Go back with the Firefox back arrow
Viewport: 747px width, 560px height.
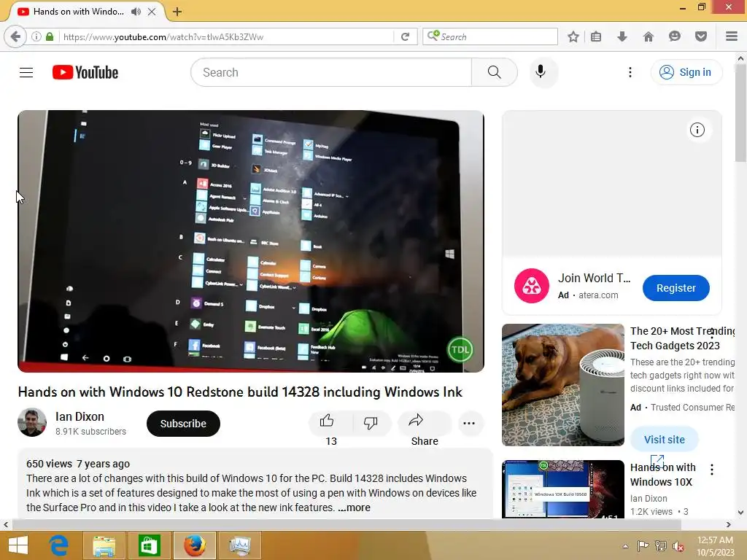pyautogui.click(x=15, y=36)
